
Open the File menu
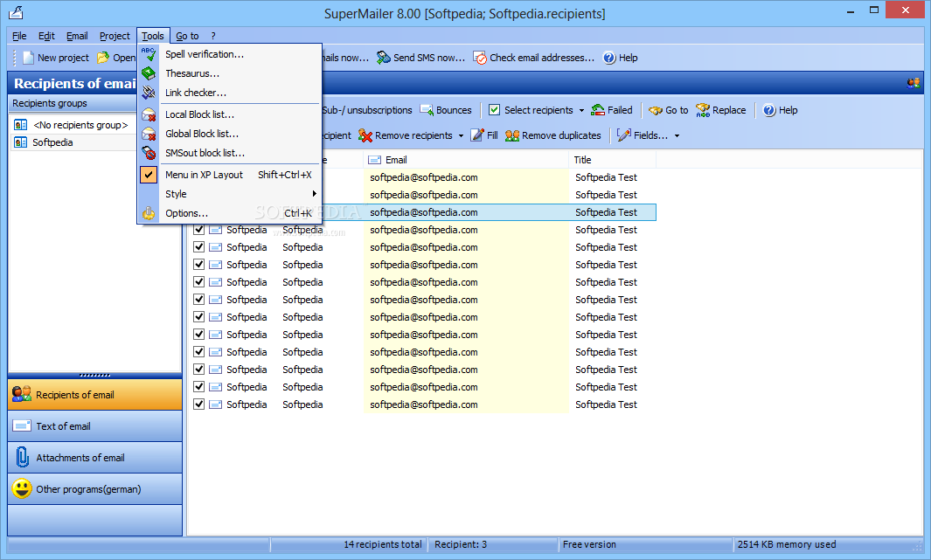[19, 36]
